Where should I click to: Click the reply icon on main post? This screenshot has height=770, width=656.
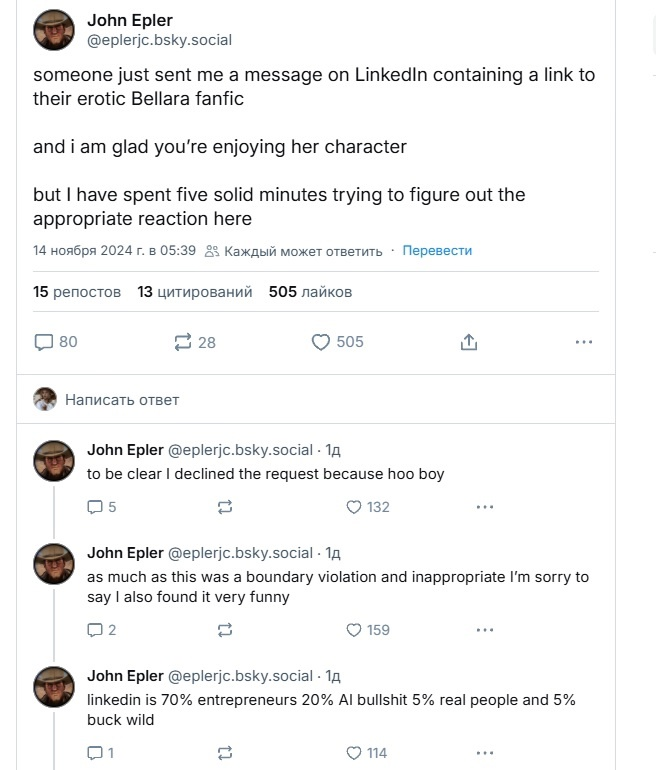tap(44, 342)
